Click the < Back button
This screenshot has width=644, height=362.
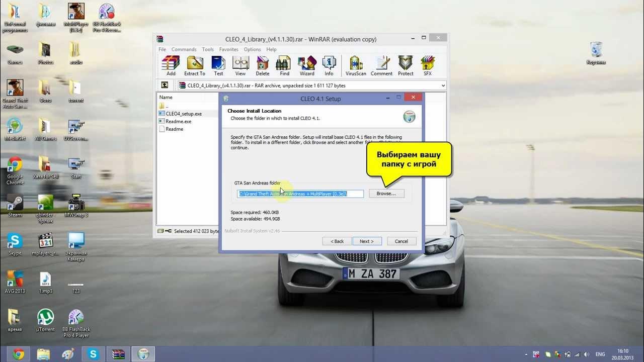point(337,241)
